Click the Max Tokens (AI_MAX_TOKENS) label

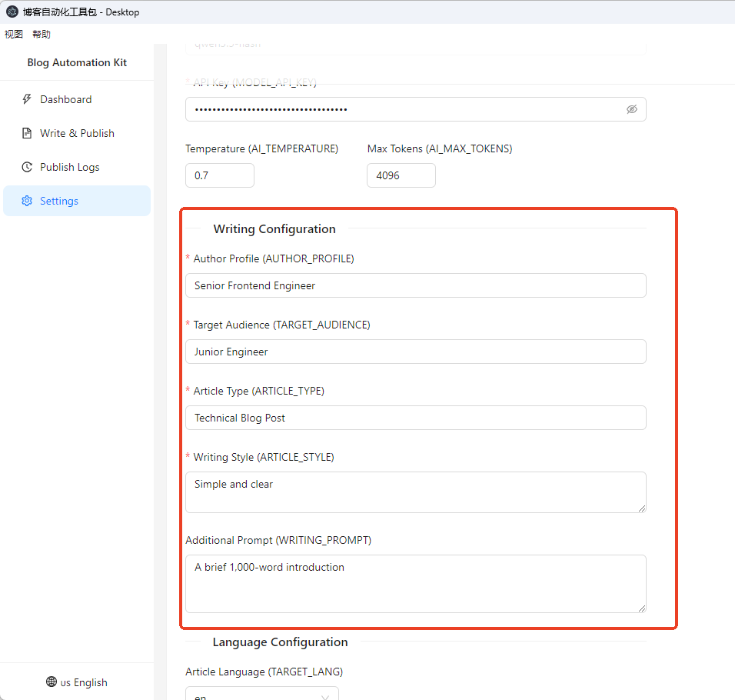(x=440, y=148)
